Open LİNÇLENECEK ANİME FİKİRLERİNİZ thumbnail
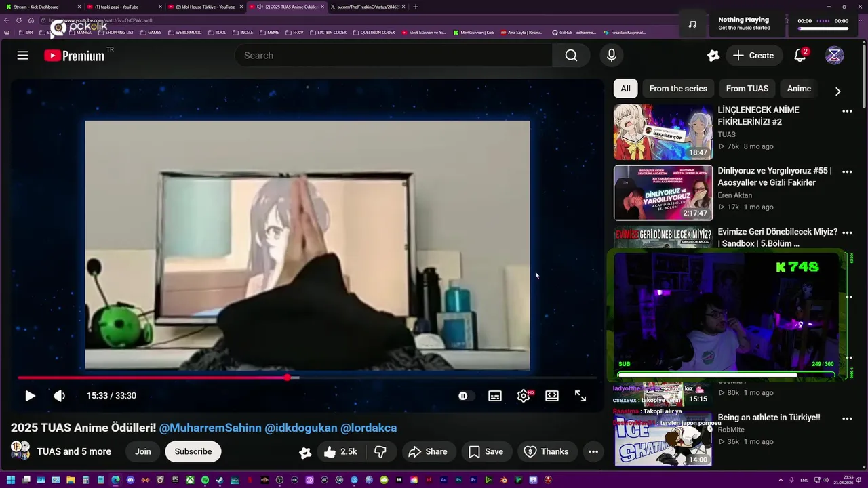This screenshot has width=868, height=488. 663,132
